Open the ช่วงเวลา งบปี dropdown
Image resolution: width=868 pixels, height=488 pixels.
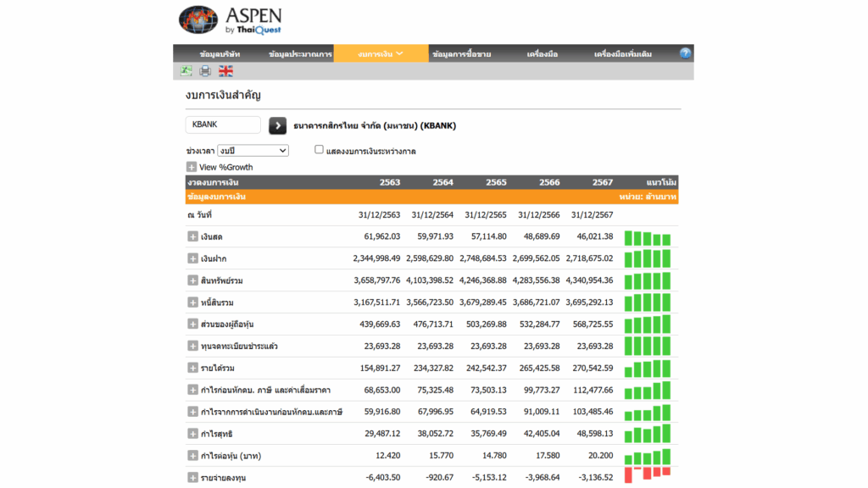tap(253, 151)
